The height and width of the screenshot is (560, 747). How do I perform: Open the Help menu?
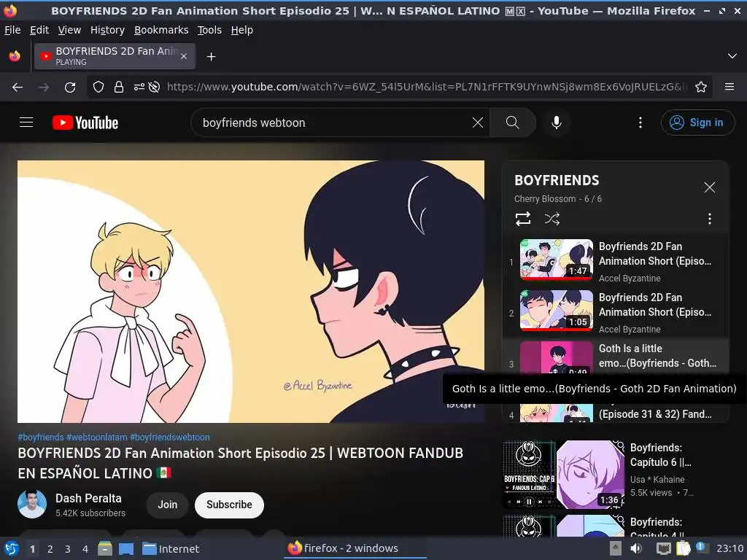pyautogui.click(x=242, y=30)
